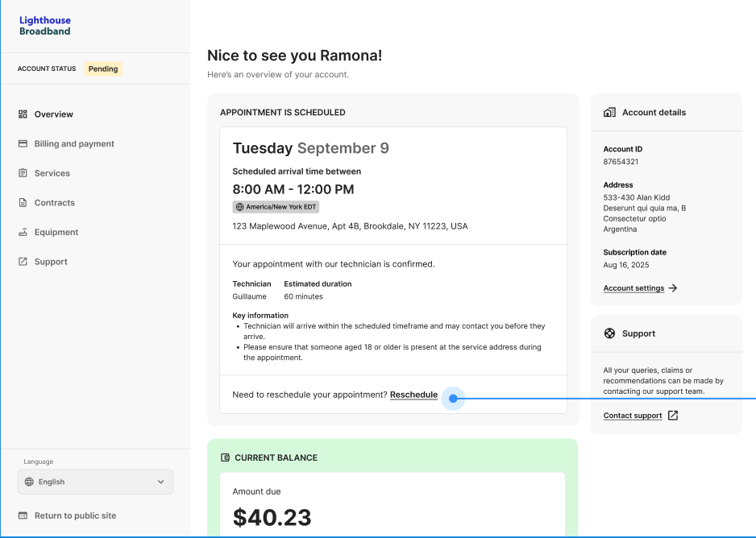Click the Aug 16, 2025 subscription date
The image size is (756, 538).
tap(625, 265)
